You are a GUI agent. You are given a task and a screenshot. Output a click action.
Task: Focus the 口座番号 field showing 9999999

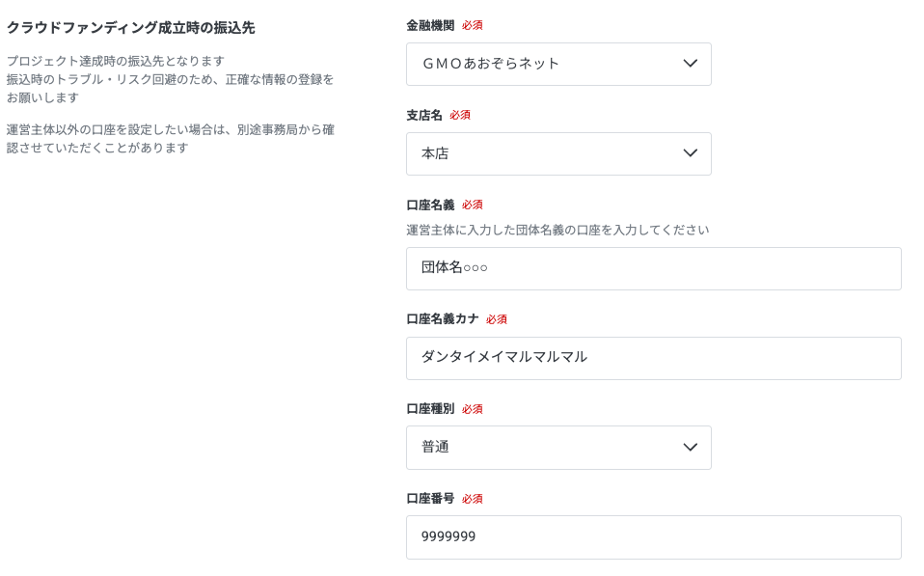click(654, 537)
